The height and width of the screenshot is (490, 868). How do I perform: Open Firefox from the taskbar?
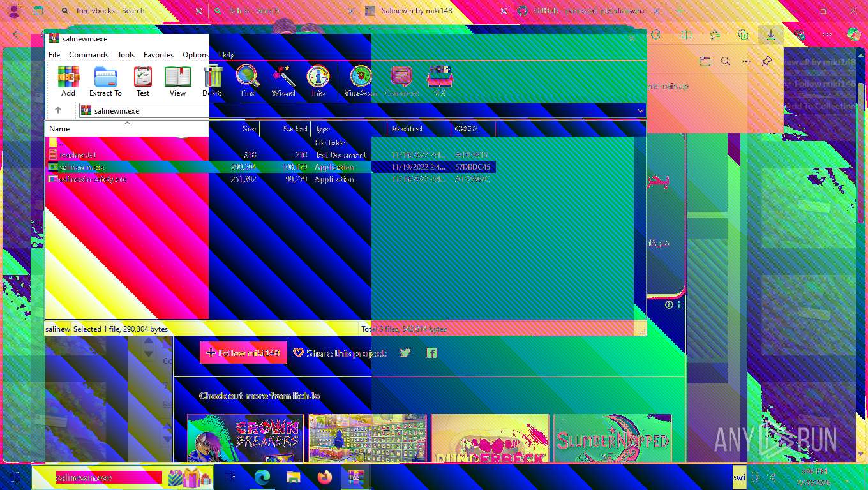coord(325,477)
